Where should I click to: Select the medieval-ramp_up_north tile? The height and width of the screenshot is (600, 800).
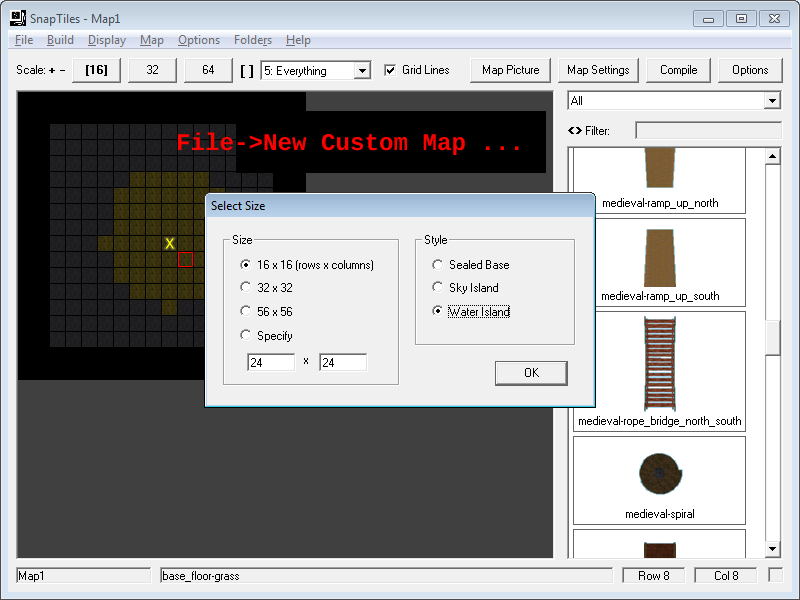pyautogui.click(x=659, y=170)
